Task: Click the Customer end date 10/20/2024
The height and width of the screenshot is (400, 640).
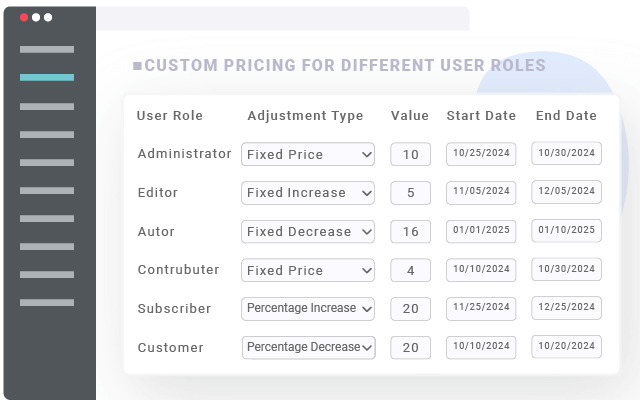Action: point(566,346)
